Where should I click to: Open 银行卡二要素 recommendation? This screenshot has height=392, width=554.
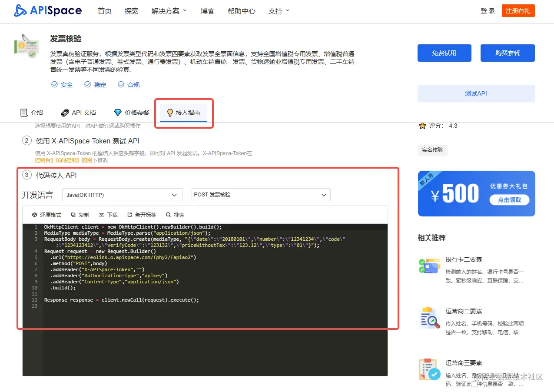pyautogui.click(x=464, y=259)
